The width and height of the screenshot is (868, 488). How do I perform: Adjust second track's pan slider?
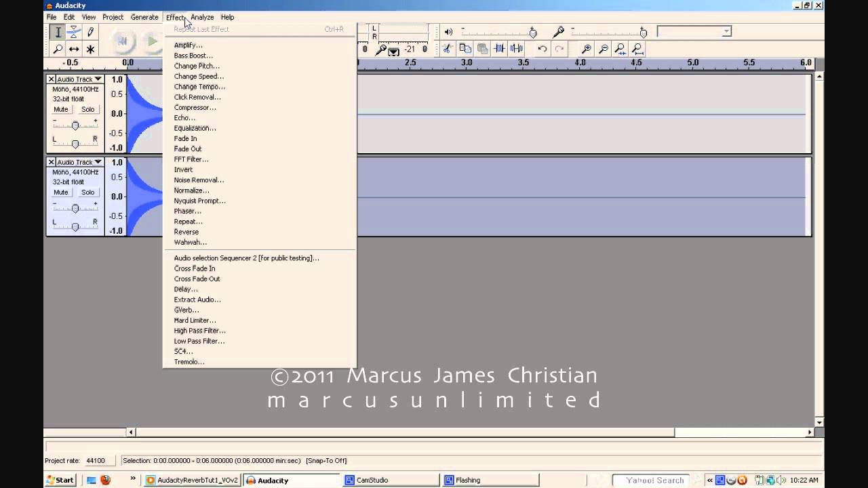75,226
